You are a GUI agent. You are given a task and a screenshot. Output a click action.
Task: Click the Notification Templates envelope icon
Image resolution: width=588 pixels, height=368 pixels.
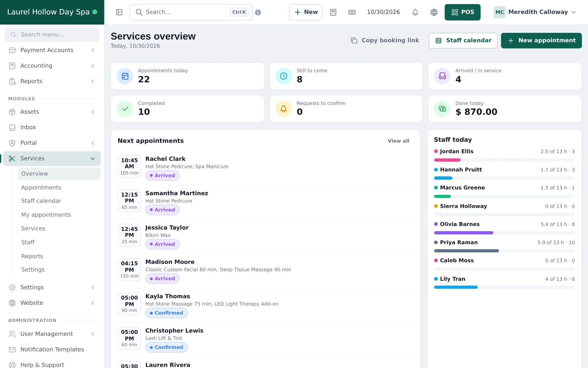point(12,349)
